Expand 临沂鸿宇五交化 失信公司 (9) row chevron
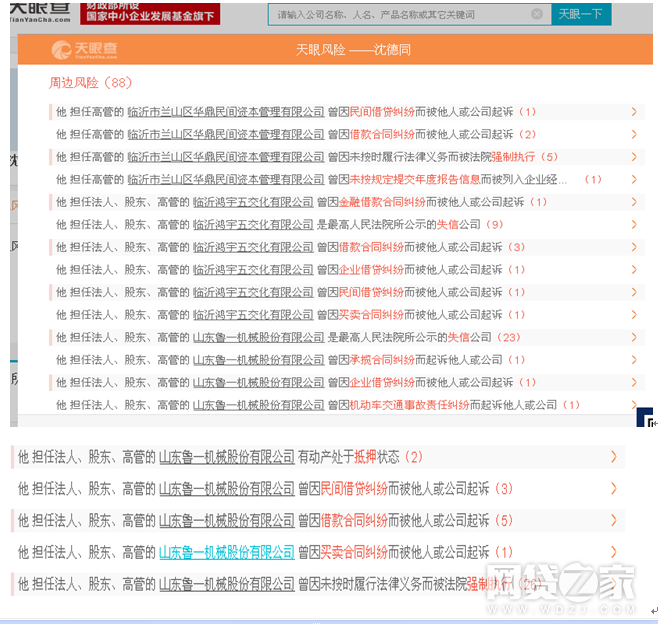The image size is (658, 624). pos(634,225)
